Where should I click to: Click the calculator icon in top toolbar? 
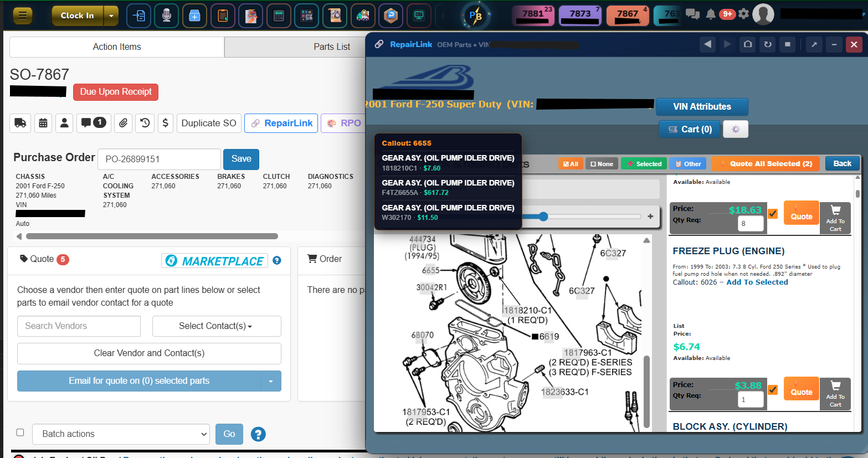[279, 16]
